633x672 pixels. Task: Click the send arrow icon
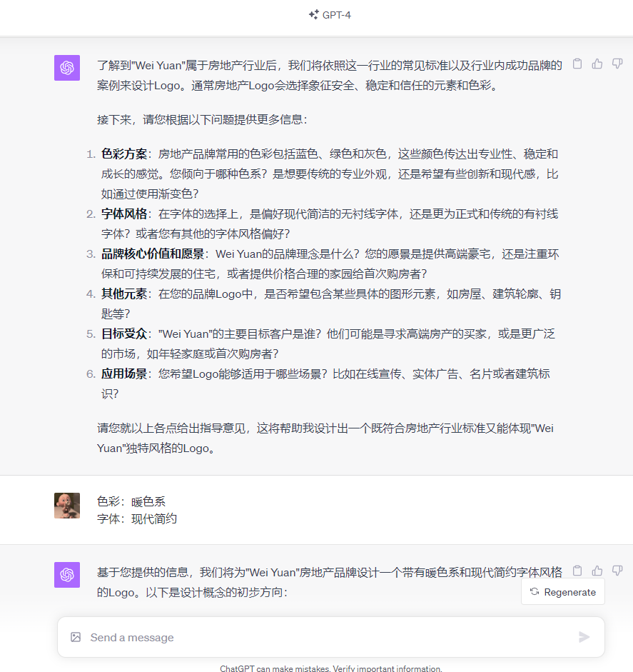[584, 637]
